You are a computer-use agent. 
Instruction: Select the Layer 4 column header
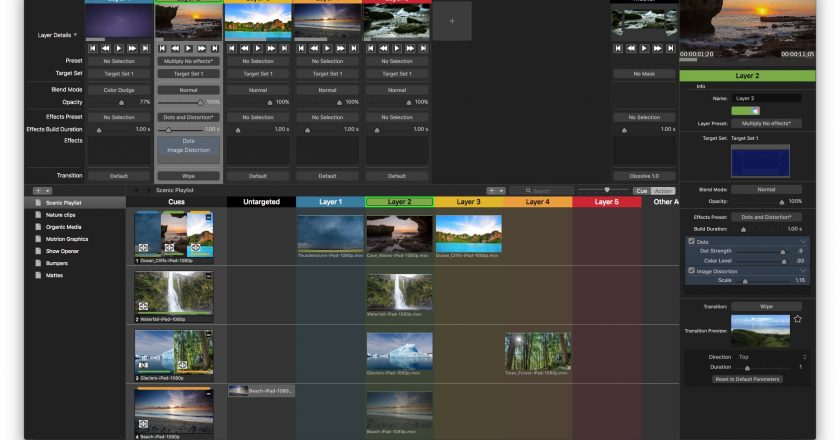[538, 202]
